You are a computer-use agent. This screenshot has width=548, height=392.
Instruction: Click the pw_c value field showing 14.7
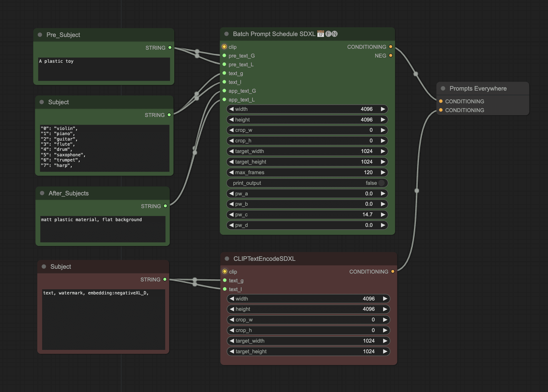click(307, 214)
